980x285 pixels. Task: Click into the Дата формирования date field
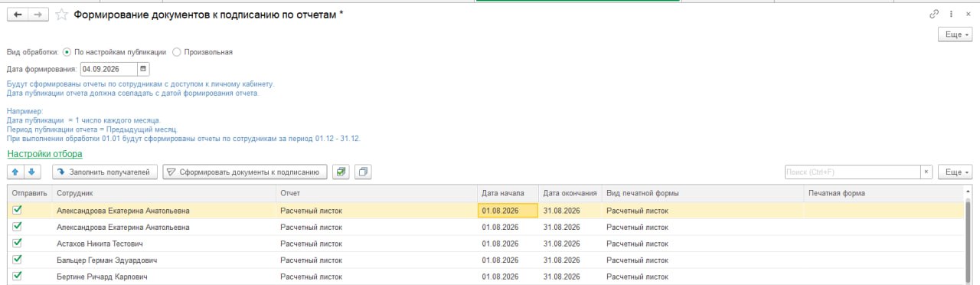(109, 69)
